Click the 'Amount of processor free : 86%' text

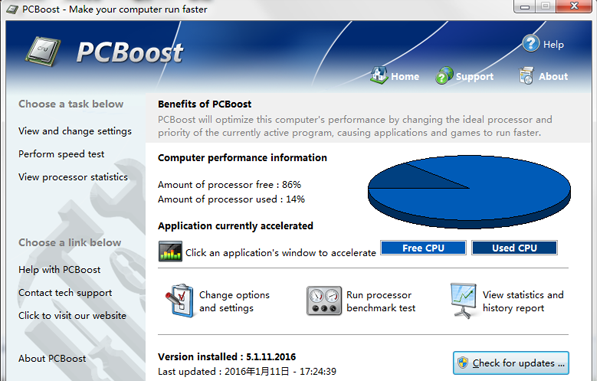click(x=229, y=185)
